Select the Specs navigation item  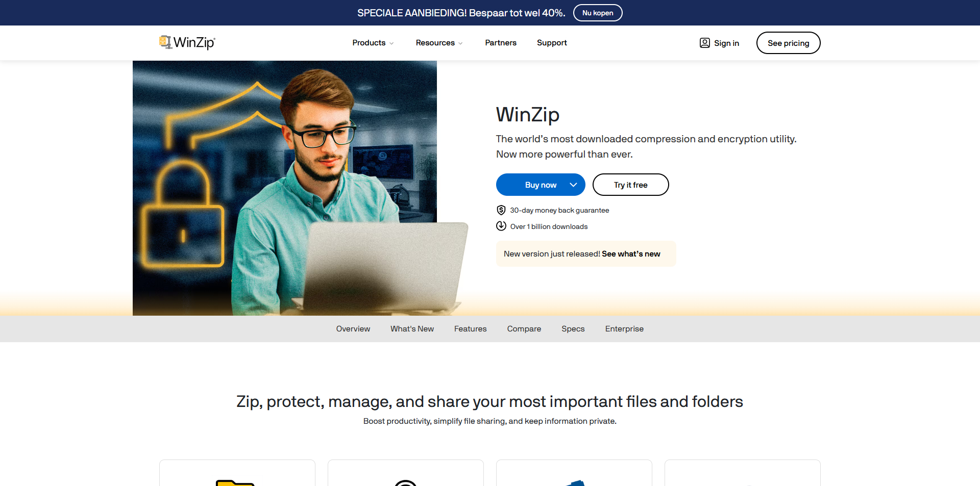(x=573, y=329)
